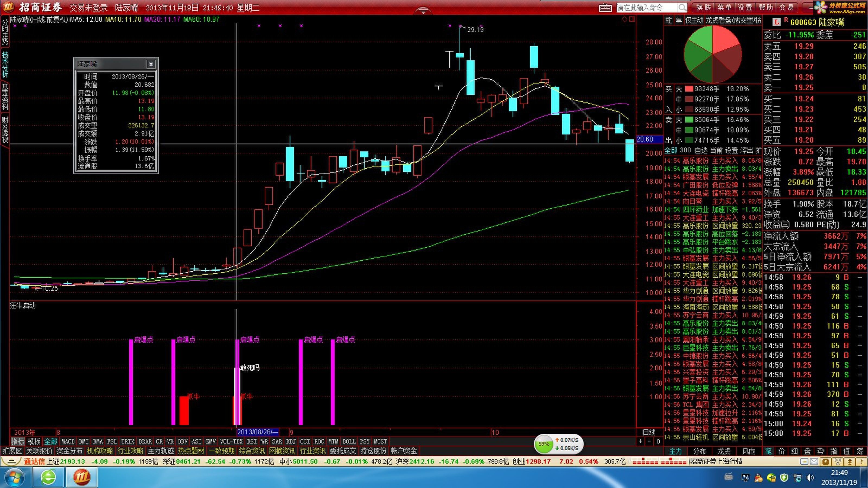
Task: Click the QQ penguin tray icon
Action: (758, 477)
